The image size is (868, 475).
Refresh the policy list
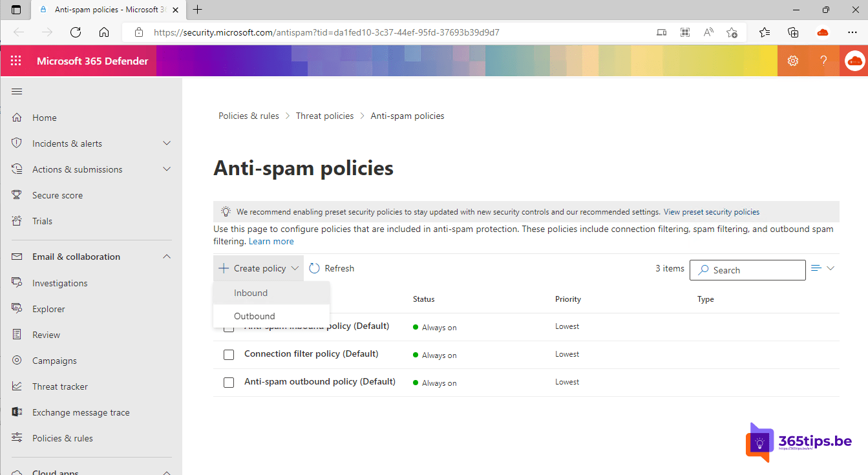[x=332, y=268]
